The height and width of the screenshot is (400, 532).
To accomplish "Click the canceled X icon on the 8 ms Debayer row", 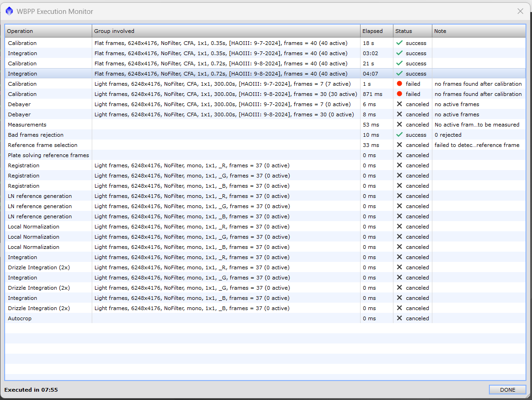I will 399,114.
